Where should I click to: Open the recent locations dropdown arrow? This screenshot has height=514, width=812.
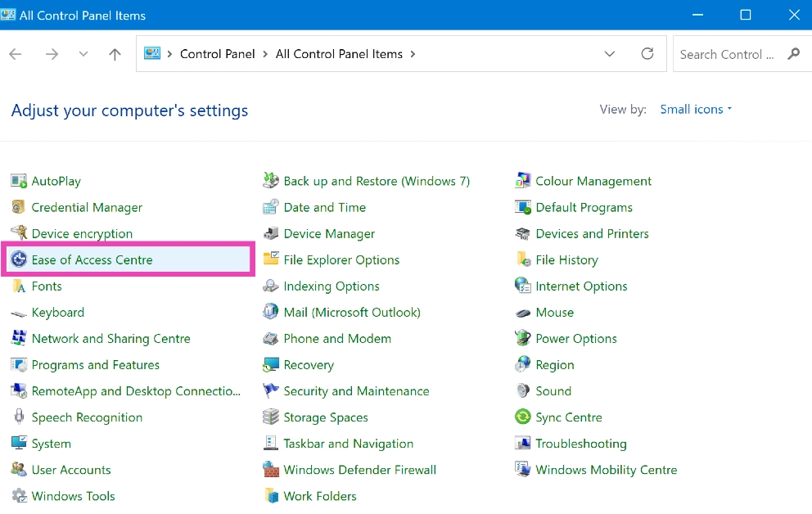(83, 55)
